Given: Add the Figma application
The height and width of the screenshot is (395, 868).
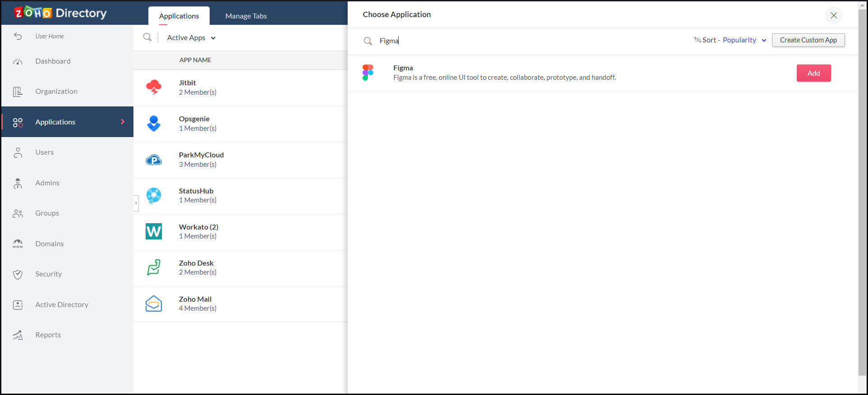Looking at the screenshot, I should click(813, 73).
